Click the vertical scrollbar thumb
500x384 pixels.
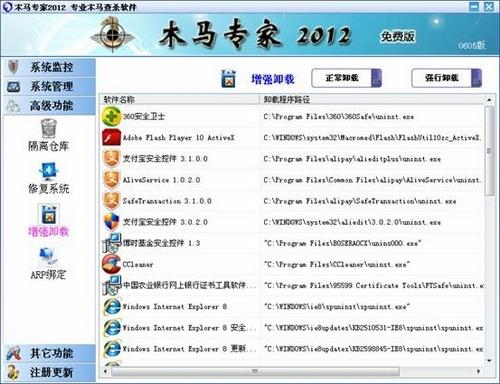click(x=489, y=151)
